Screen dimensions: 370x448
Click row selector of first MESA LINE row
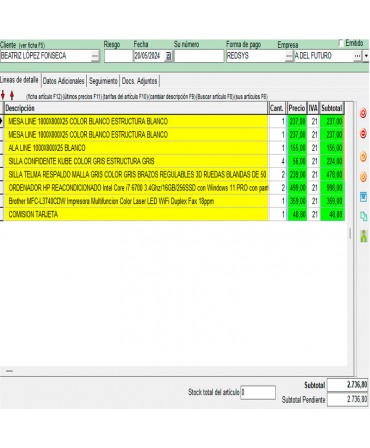pyautogui.click(x=2, y=121)
